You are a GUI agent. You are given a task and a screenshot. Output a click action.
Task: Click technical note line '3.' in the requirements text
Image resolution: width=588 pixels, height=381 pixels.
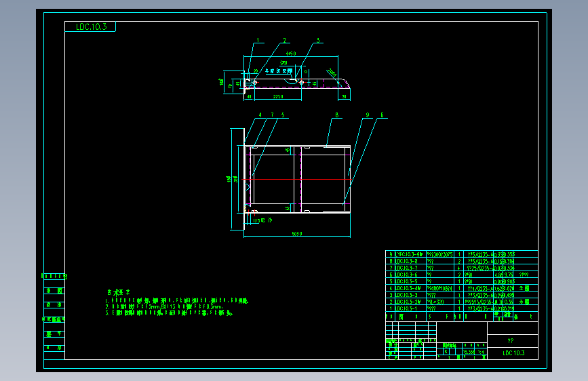(169, 313)
